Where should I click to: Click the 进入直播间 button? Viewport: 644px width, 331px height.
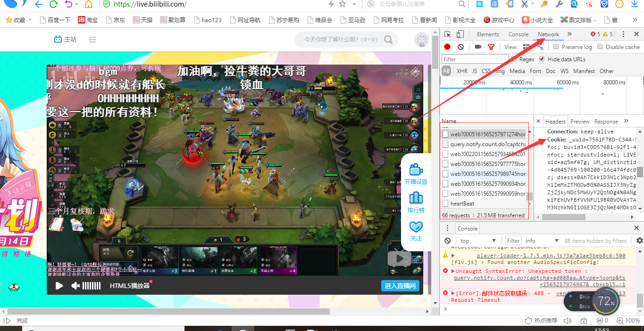click(x=400, y=286)
